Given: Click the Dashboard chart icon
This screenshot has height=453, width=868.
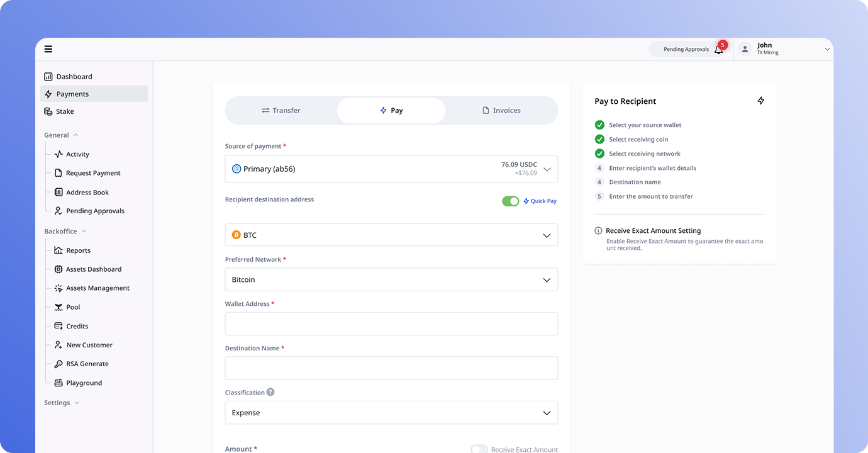Looking at the screenshot, I should tap(48, 77).
